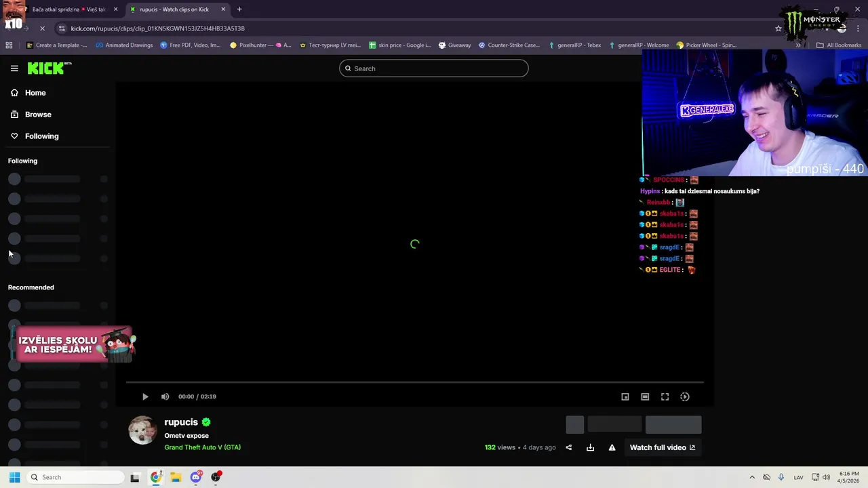This screenshot has height=488, width=868.
Task: Show hidden system tray icons
Action: (x=751, y=477)
